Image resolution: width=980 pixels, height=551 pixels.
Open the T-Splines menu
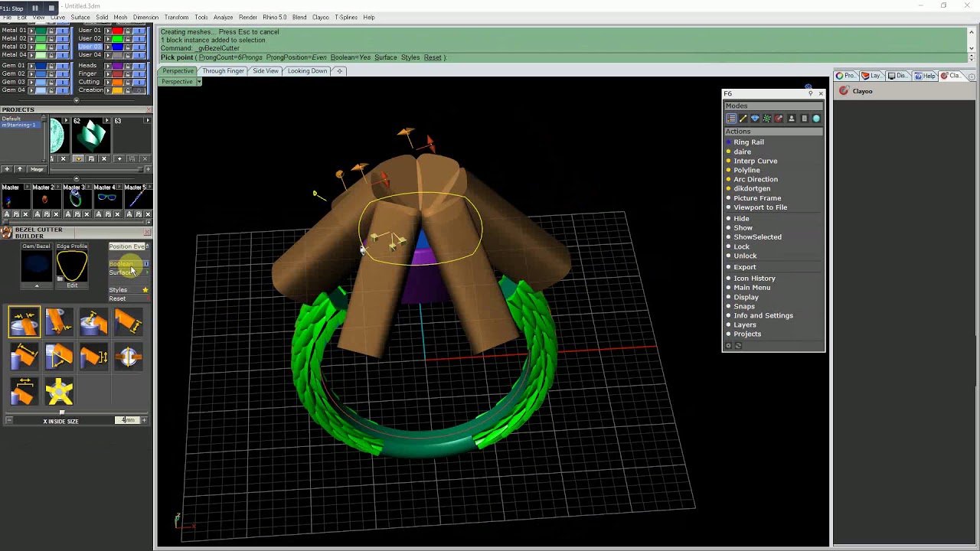point(346,17)
